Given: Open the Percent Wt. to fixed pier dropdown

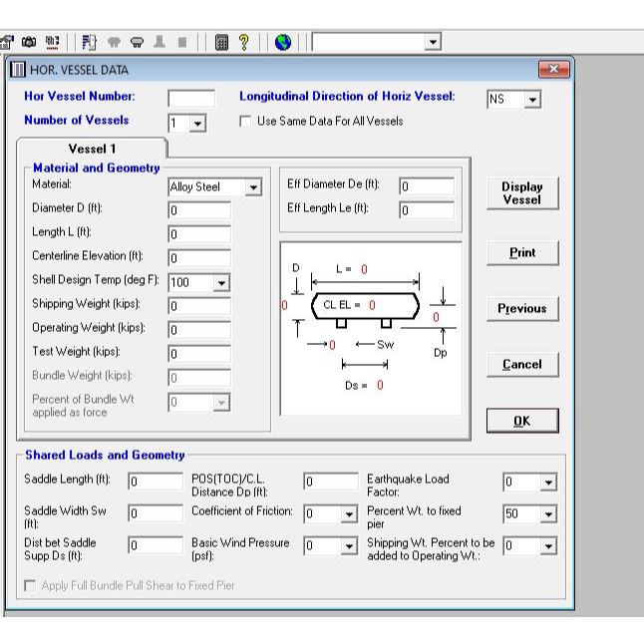Looking at the screenshot, I should coord(545,513).
